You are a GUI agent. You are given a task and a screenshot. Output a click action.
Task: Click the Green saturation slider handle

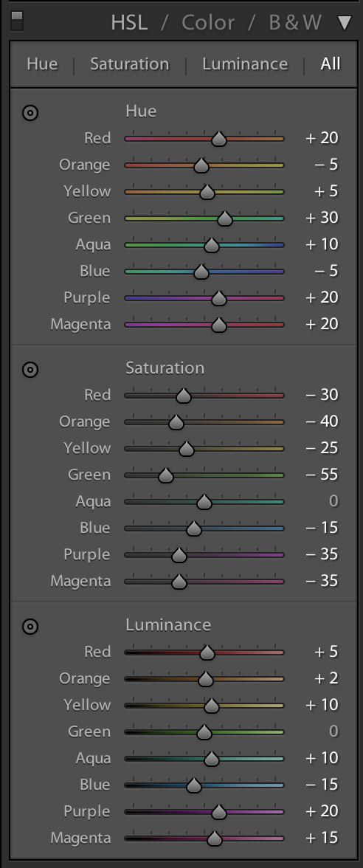(x=166, y=475)
